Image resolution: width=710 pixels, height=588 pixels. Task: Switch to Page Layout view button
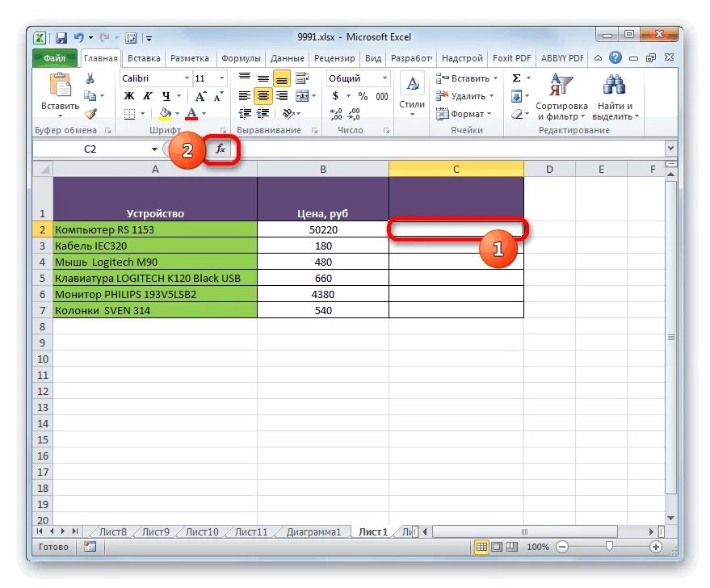pos(497,547)
